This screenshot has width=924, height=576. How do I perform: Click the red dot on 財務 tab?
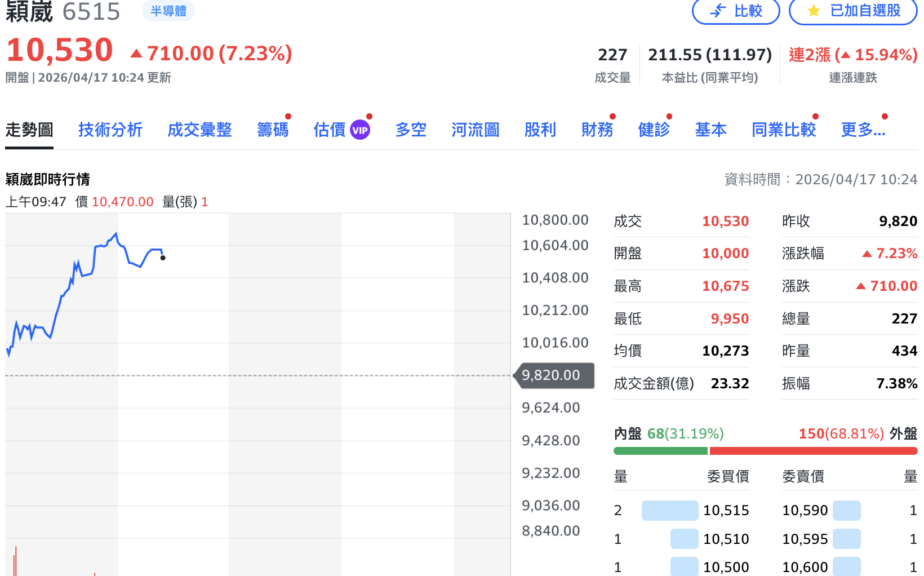point(614,116)
